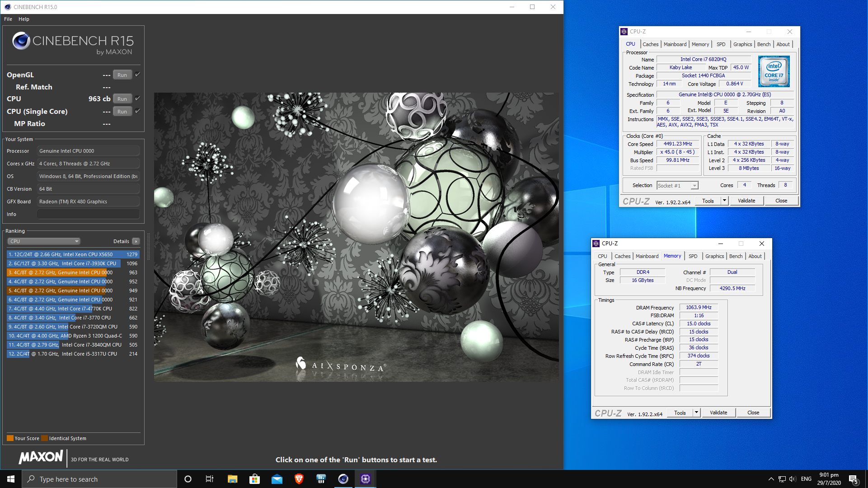The width and height of the screenshot is (868, 488).
Task: Open the Mail app on the taskbar
Action: pyautogui.click(x=277, y=479)
